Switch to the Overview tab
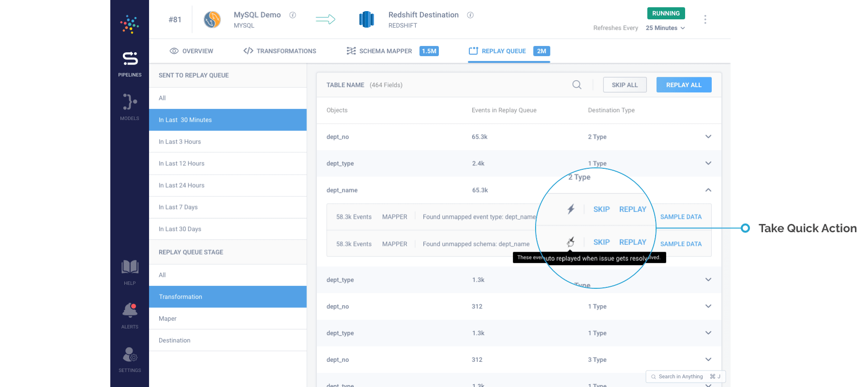 191,51
